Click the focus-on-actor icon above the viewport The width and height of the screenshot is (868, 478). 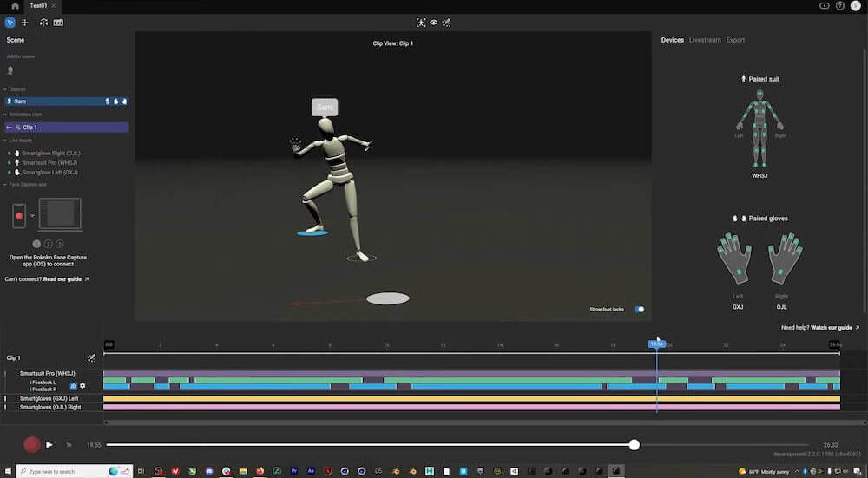pyautogui.click(x=421, y=23)
